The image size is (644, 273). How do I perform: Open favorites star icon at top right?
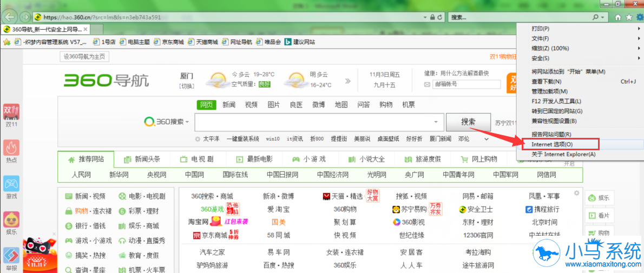pos(628,17)
